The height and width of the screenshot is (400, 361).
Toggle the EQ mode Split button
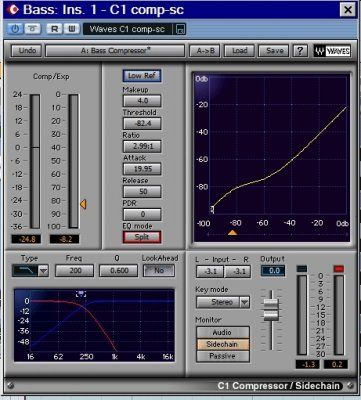pos(142,237)
